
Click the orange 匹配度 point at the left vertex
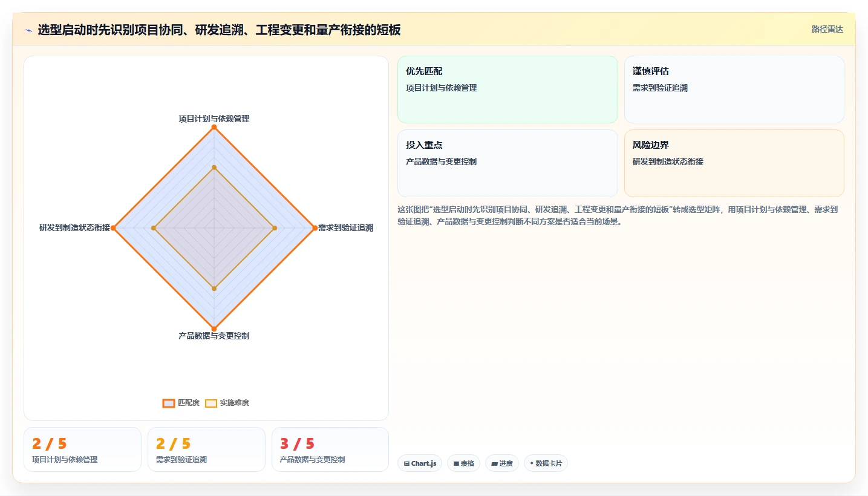pyautogui.click(x=113, y=228)
